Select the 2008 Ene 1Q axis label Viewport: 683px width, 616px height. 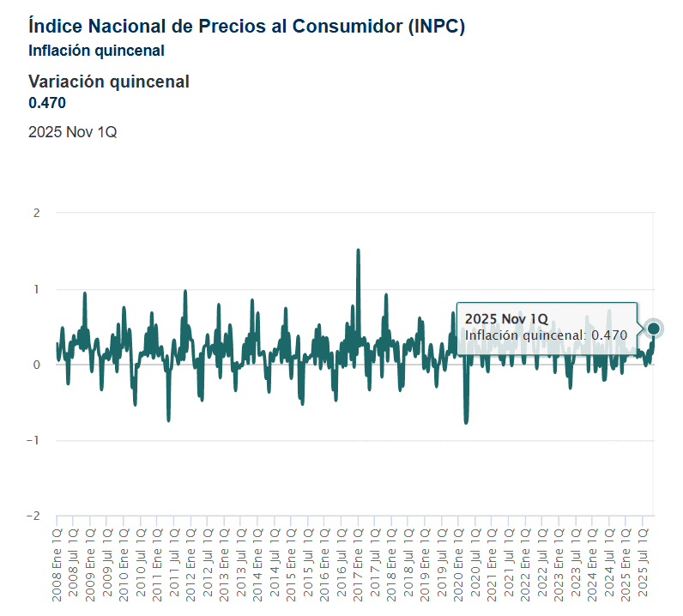coord(57,565)
